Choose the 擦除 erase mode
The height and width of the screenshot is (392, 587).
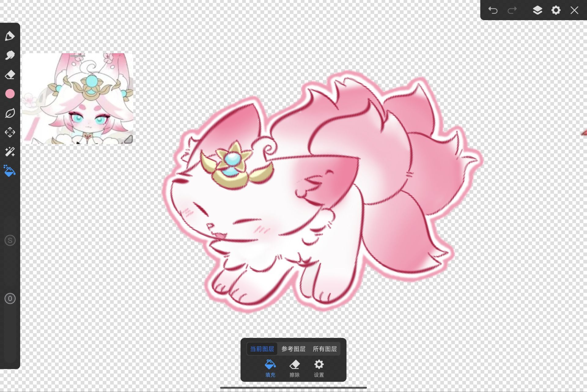pos(294,368)
